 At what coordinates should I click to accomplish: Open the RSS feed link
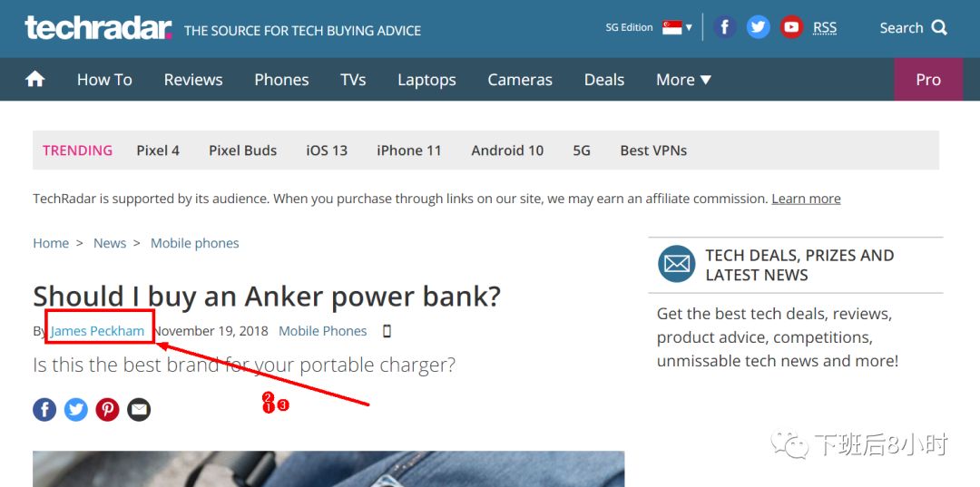(x=824, y=27)
